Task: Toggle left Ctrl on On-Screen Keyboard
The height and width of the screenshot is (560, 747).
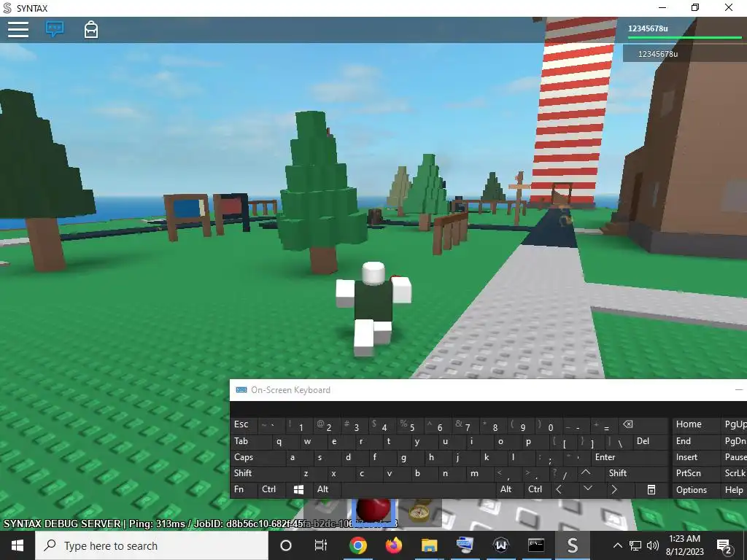Action: pos(271,490)
